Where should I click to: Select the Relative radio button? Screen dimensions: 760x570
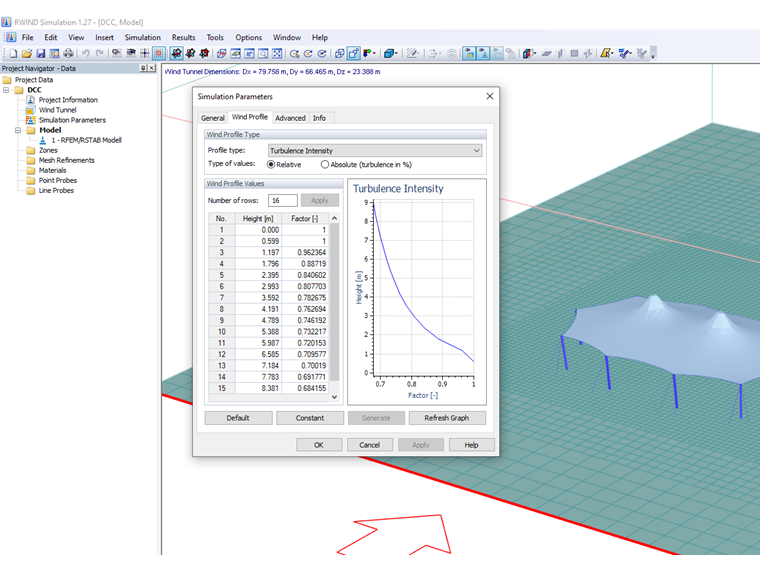271,165
